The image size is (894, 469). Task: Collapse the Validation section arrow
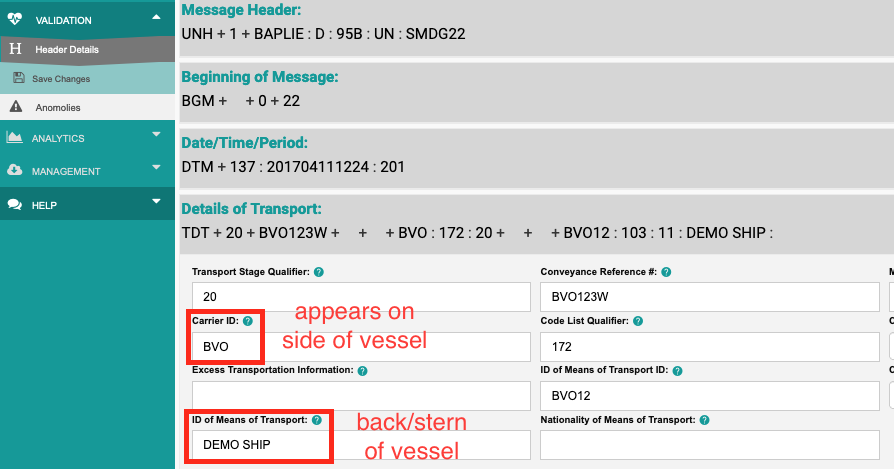click(156, 17)
